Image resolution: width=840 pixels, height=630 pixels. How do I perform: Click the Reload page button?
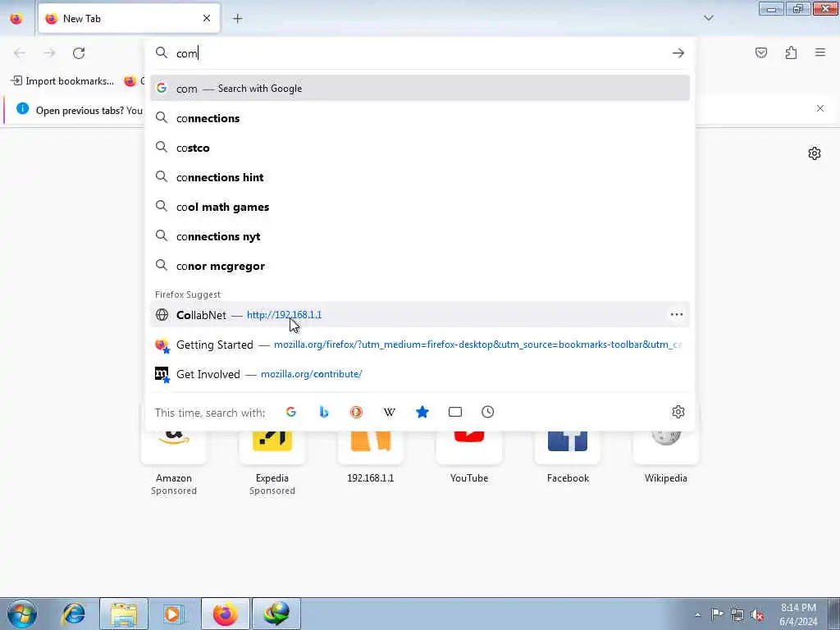(79, 53)
